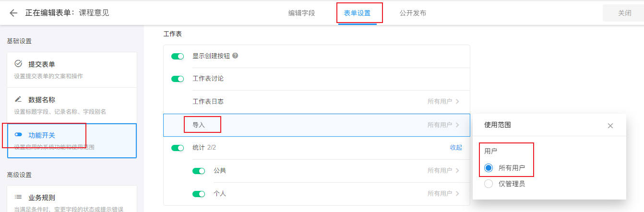Screen dimensions: 644x212
Task: Open the 导入 row scope chevron
Action: [x=457, y=125]
